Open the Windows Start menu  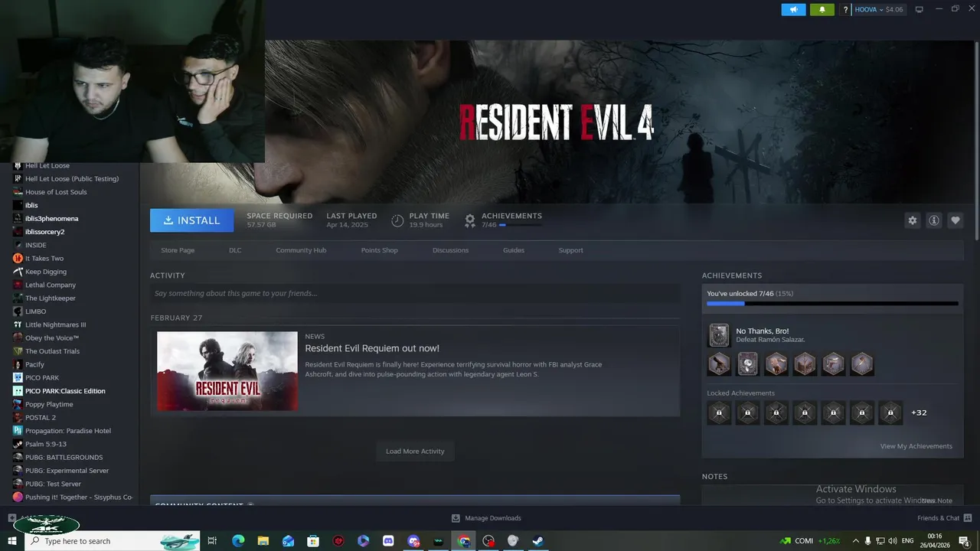(x=12, y=541)
